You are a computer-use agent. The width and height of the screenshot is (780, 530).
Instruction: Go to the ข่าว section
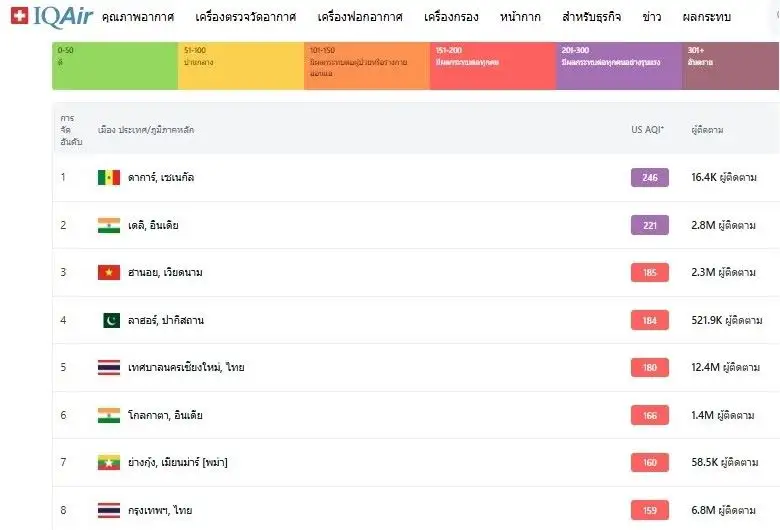651,18
